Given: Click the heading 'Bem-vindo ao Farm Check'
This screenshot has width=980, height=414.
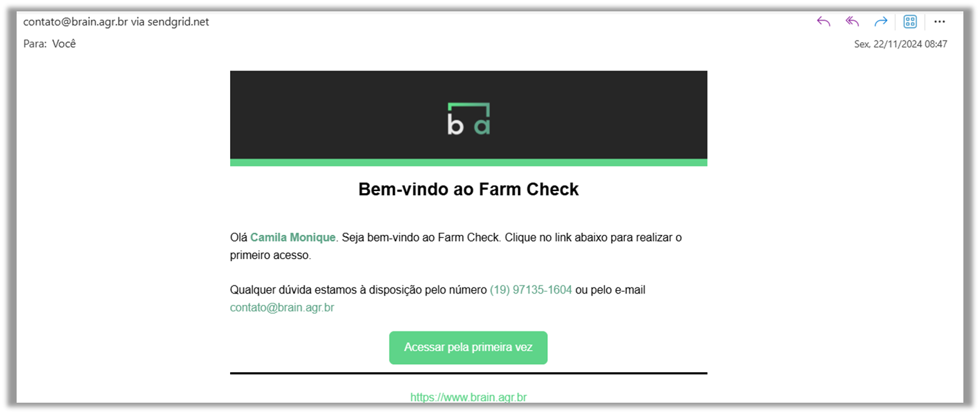Looking at the screenshot, I should click(469, 189).
